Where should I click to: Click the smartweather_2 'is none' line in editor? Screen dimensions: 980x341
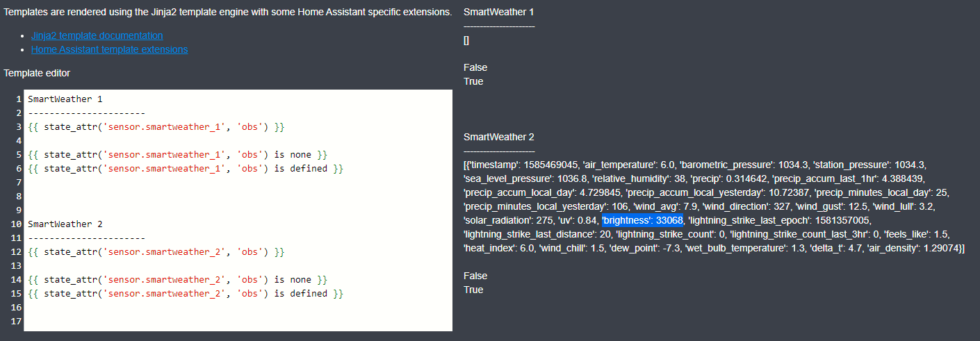click(177, 280)
